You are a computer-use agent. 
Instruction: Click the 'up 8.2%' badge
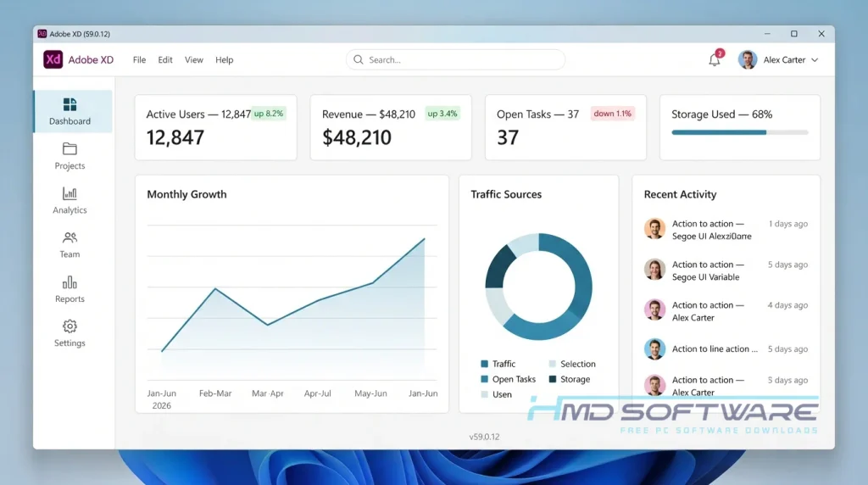pyautogui.click(x=269, y=114)
